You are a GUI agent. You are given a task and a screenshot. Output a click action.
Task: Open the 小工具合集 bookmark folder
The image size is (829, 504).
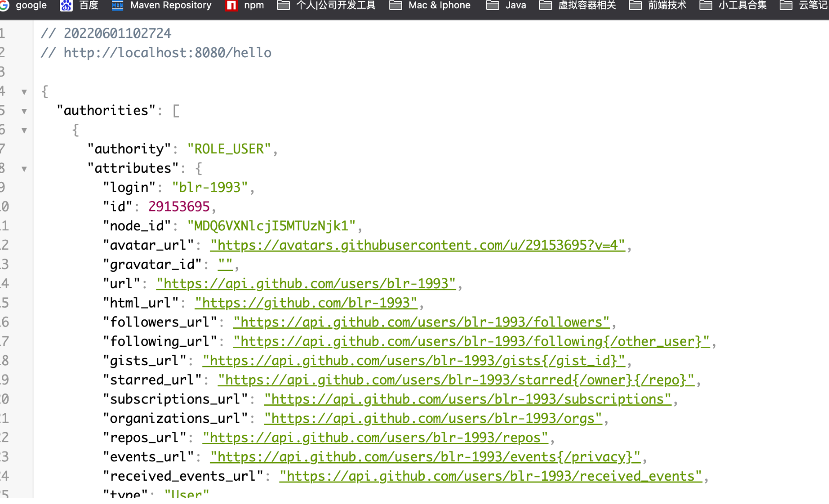click(x=733, y=5)
